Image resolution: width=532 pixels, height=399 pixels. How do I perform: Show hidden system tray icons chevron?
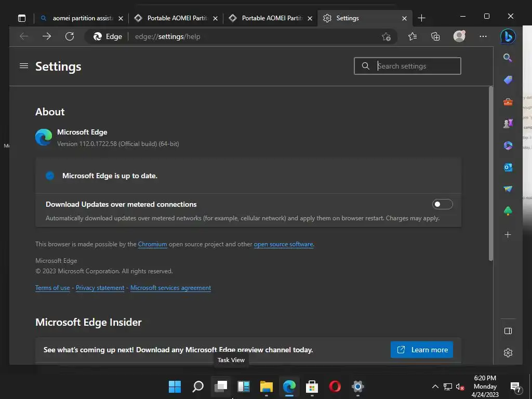435,387
